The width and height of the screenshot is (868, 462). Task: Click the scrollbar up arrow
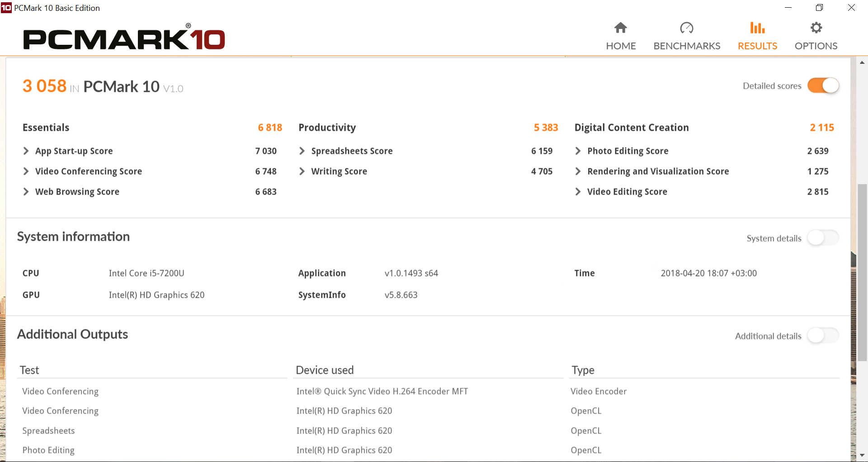coord(862,62)
